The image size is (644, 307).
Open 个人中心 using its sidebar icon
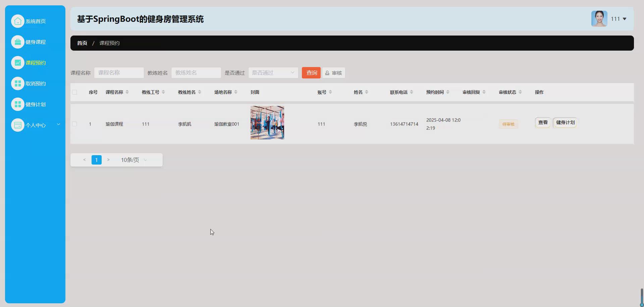click(x=18, y=125)
